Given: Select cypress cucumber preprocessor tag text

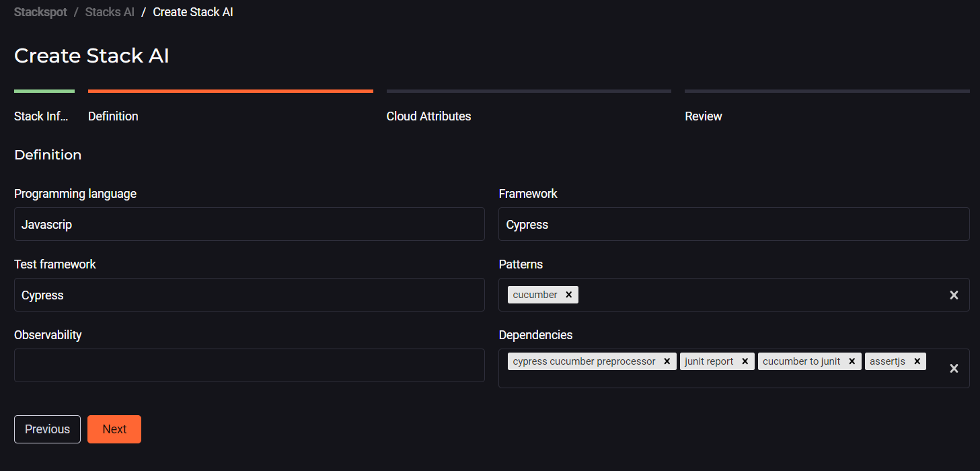Looking at the screenshot, I should coord(584,361).
